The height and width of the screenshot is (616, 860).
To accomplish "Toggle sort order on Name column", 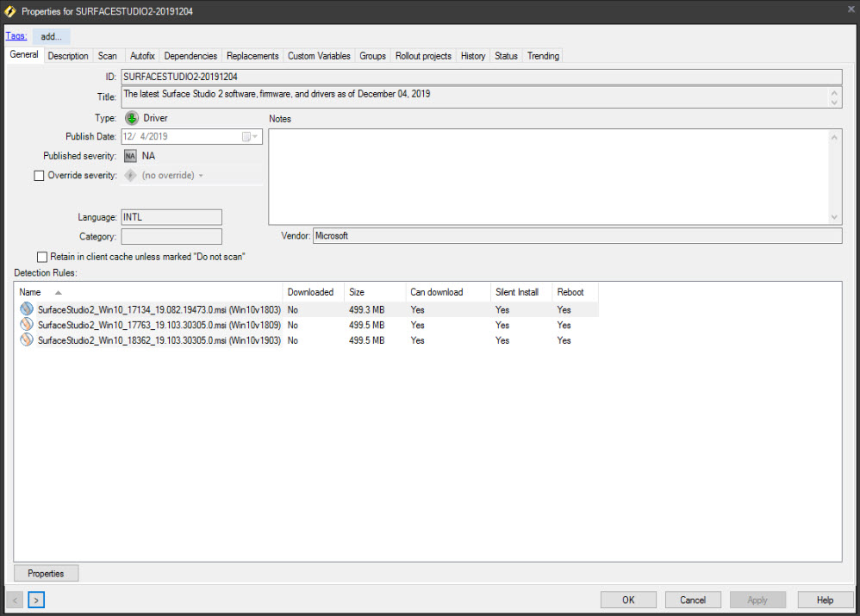I will point(30,291).
